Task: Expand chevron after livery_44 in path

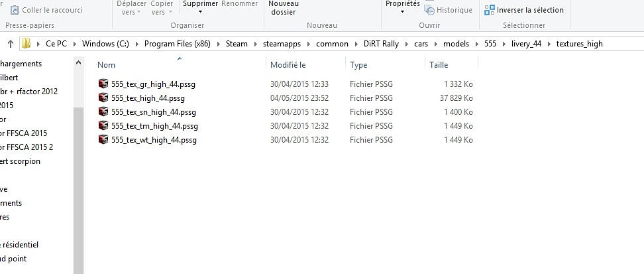Action: 549,44
